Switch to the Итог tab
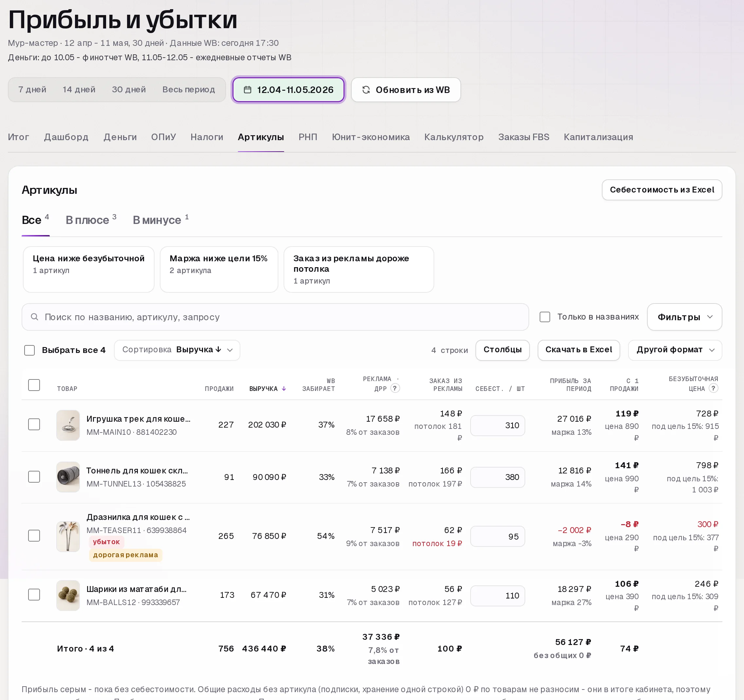 18,137
